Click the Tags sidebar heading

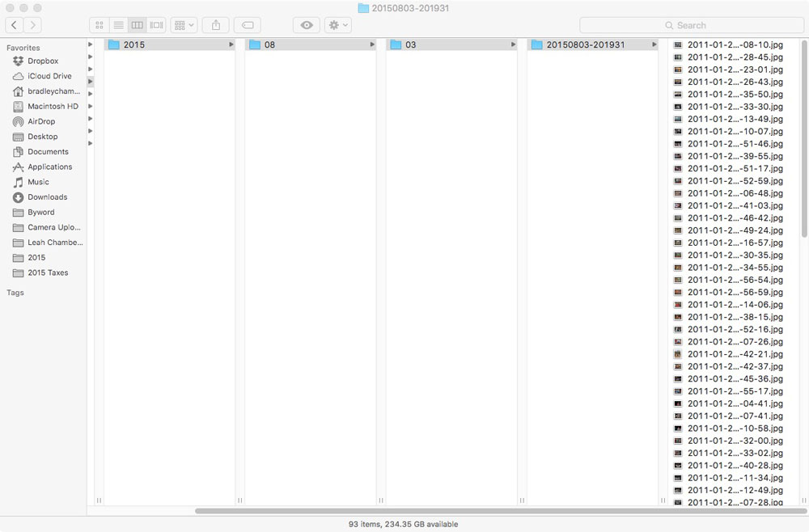tap(15, 293)
